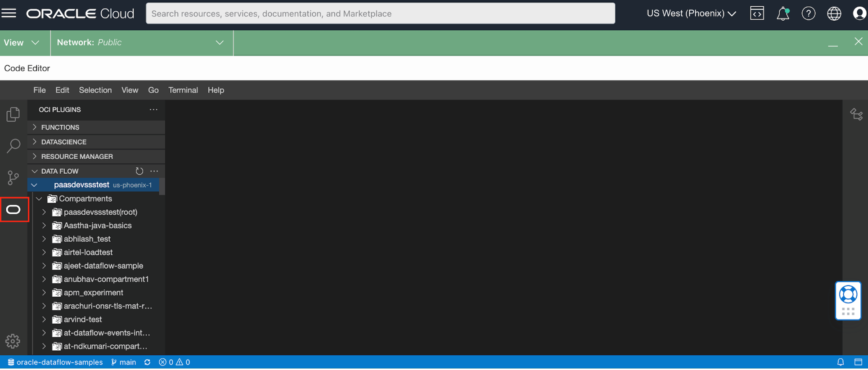Image resolution: width=868 pixels, height=370 pixels.
Task: Expand apm_experiment compartment
Action: click(x=44, y=293)
